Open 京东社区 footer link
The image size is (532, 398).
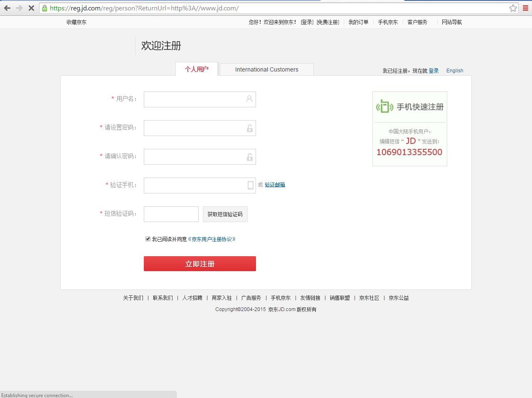click(369, 298)
